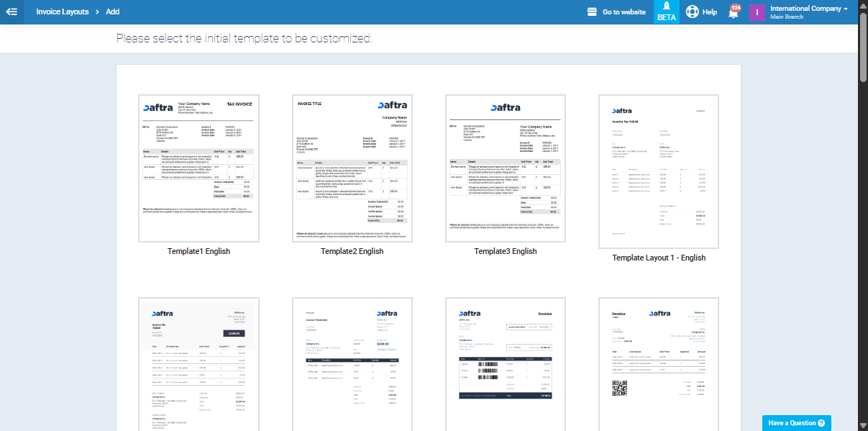The height and width of the screenshot is (431, 868).
Task: Select the barcode invoice template thumbnail
Action: (505, 363)
